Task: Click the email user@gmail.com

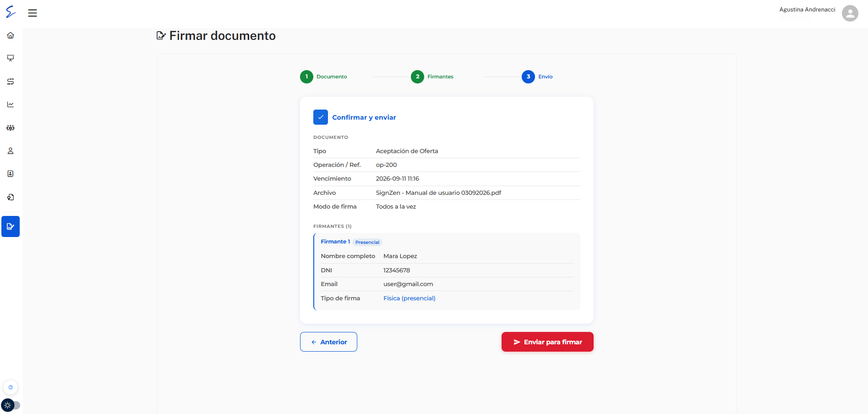Action: [x=408, y=284]
